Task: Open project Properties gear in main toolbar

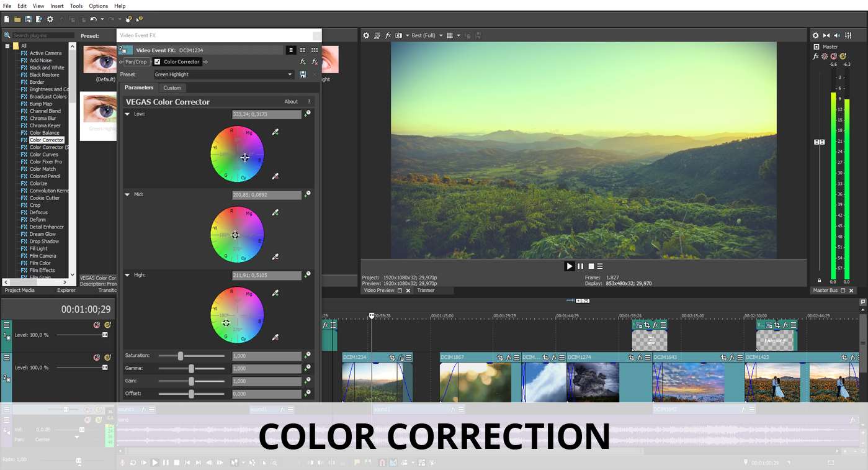Action: pos(50,19)
